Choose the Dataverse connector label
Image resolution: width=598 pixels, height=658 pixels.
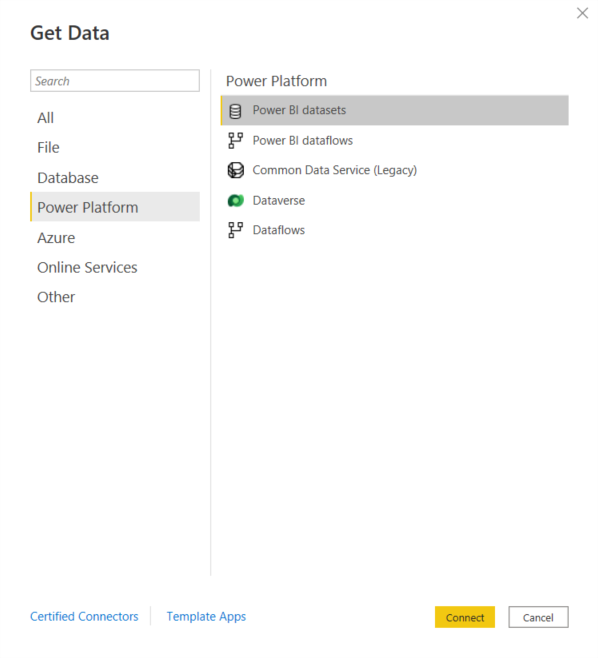pos(279,201)
